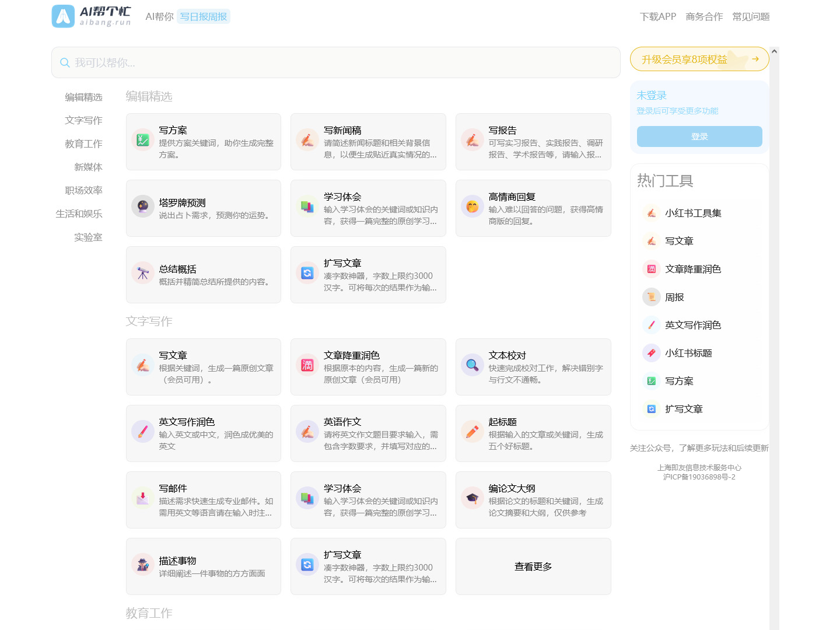The height and width of the screenshot is (630, 840).
Task: Click the 登录 button
Action: tap(699, 136)
